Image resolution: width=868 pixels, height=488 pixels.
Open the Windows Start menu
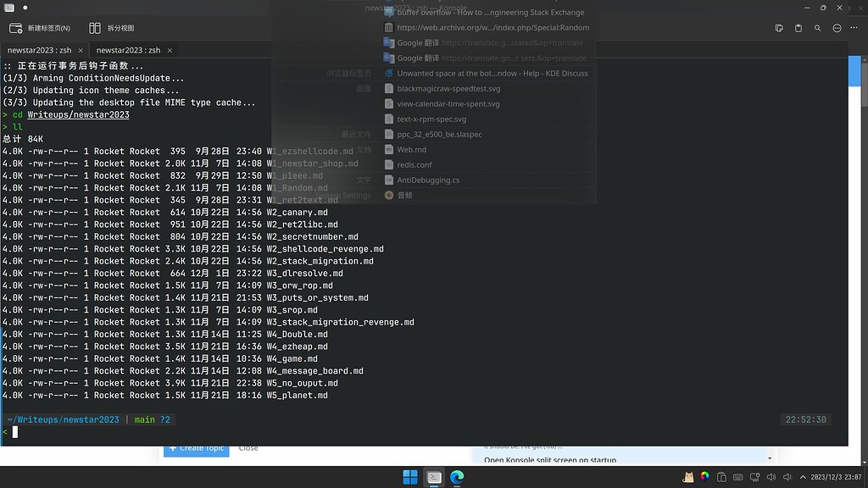(x=409, y=476)
